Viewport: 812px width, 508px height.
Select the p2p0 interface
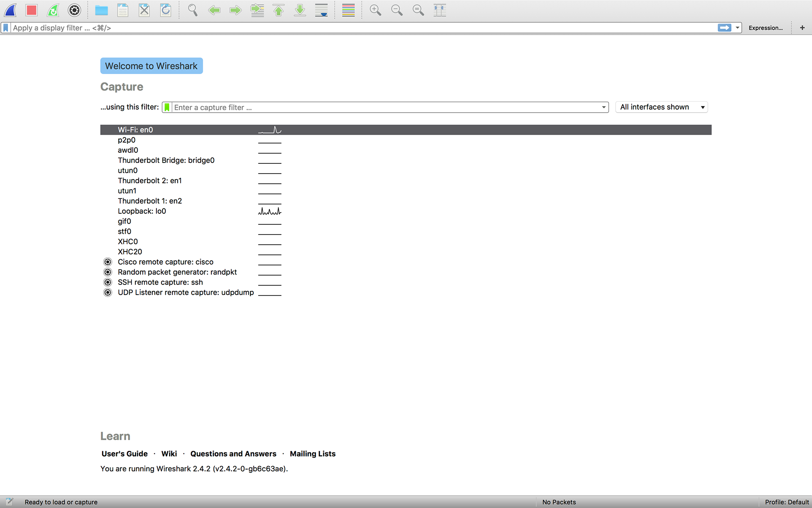tap(406, 140)
